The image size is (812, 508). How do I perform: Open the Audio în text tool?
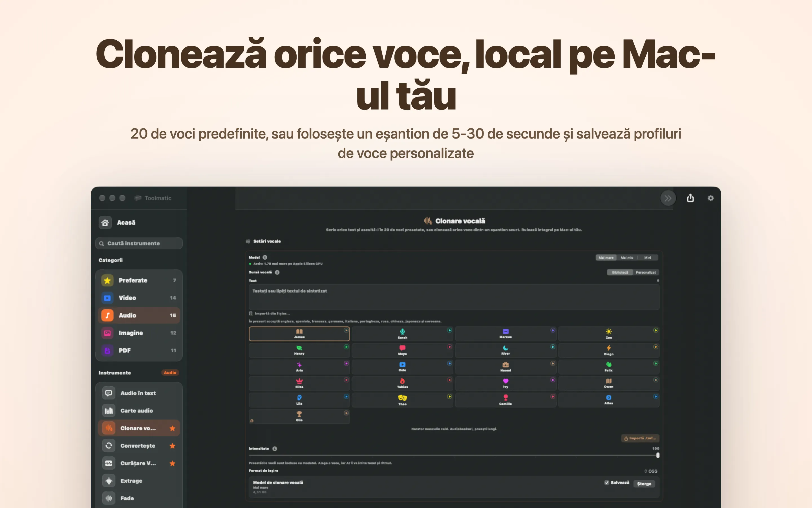tap(139, 393)
